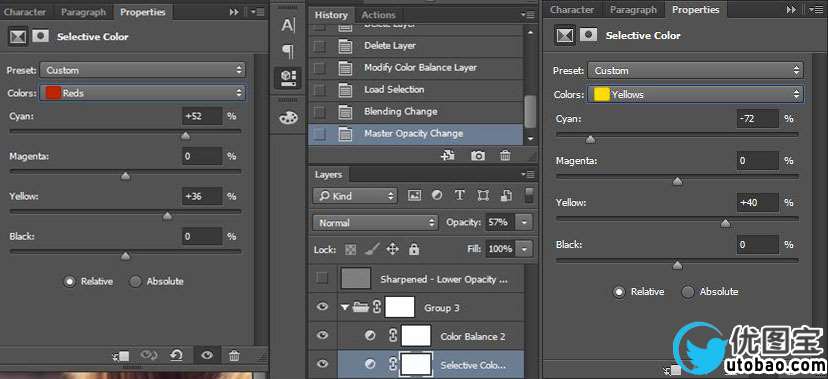
Task: Hide the Group 3 layer group
Action: [x=322, y=307]
